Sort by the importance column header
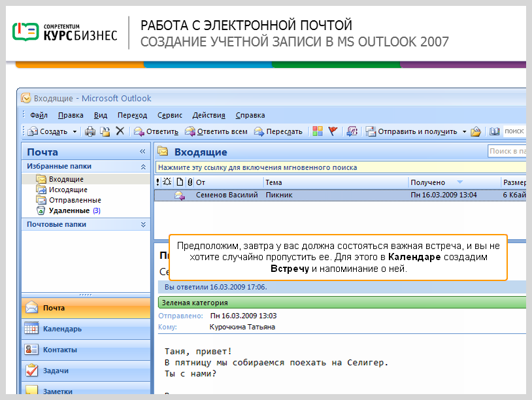The height and width of the screenshot is (400, 532). (158, 182)
